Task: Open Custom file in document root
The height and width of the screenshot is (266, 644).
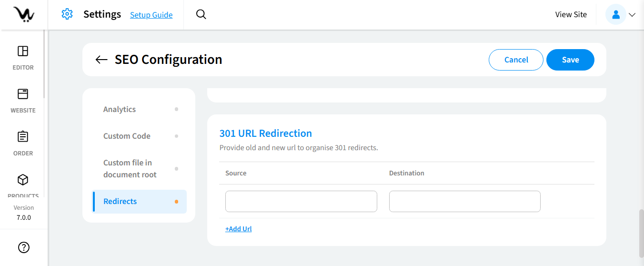Action: tap(130, 169)
